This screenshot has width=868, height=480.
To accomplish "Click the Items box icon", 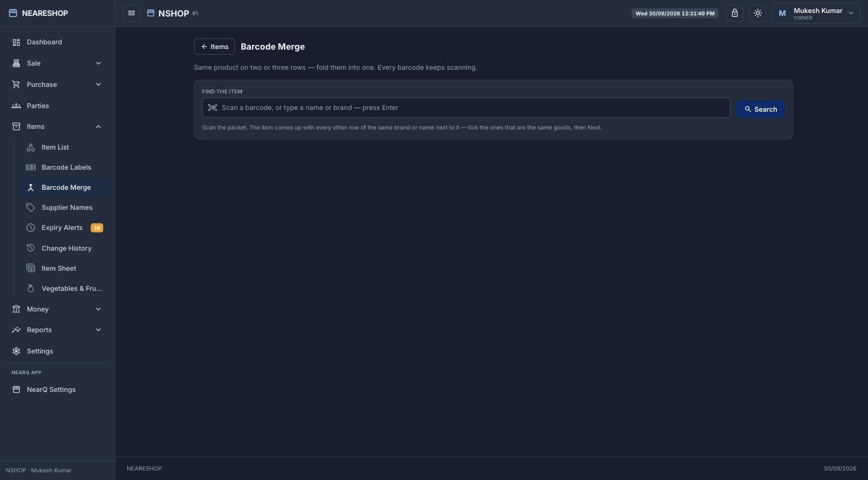I will [16, 127].
